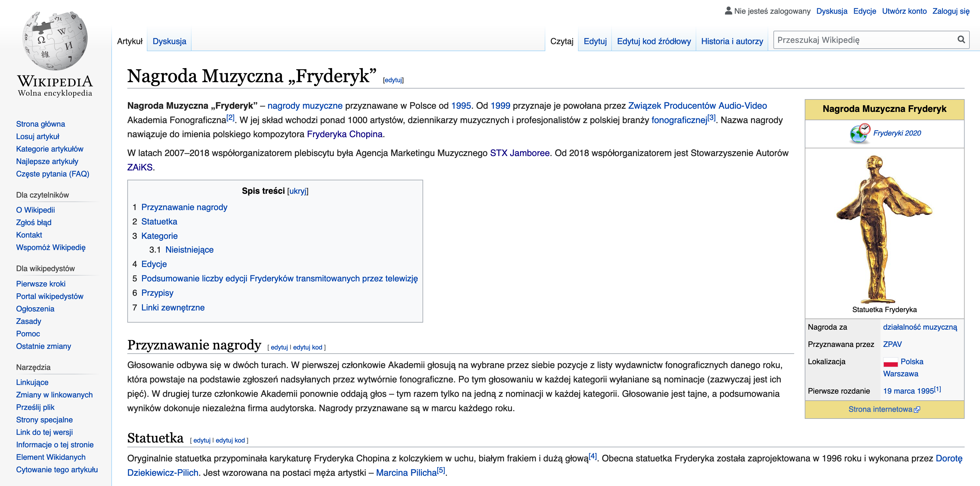Image resolution: width=980 pixels, height=486 pixels.
Task: Open Kategorie artykułów sidebar link
Action: [50, 149]
